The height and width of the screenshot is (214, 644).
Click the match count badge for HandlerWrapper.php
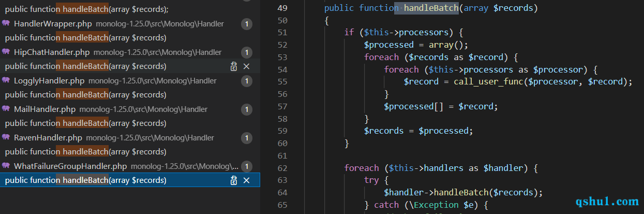point(247,24)
